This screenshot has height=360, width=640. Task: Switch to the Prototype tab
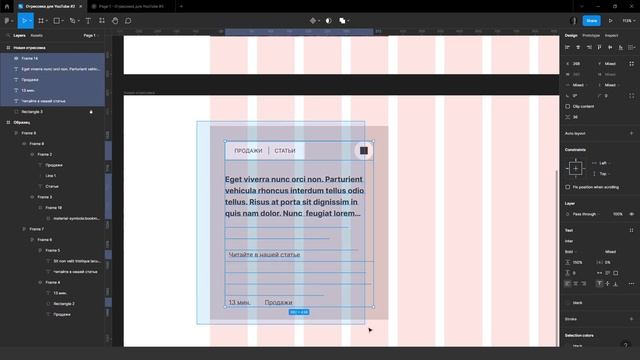point(591,36)
